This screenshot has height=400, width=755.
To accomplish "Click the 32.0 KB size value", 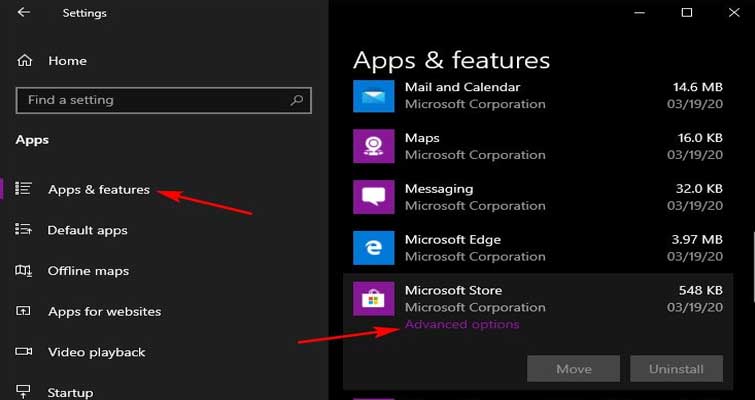I will 699,189.
